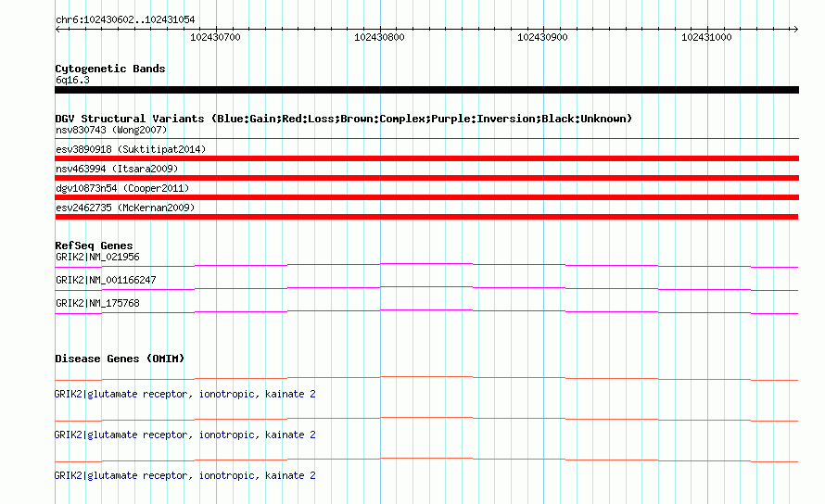Open the first GRIK2 glutamate receptor OMIM link
The height and width of the screenshot is (504, 825).
(x=184, y=394)
